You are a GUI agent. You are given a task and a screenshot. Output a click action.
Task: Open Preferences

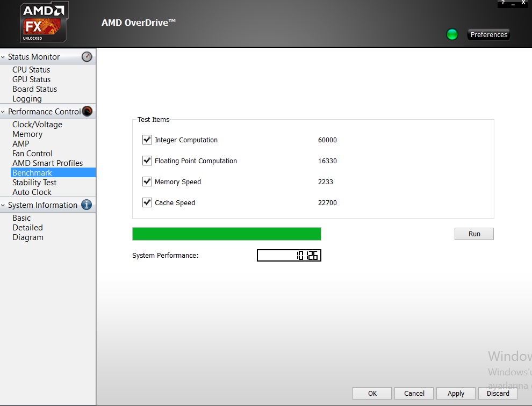[488, 34]
